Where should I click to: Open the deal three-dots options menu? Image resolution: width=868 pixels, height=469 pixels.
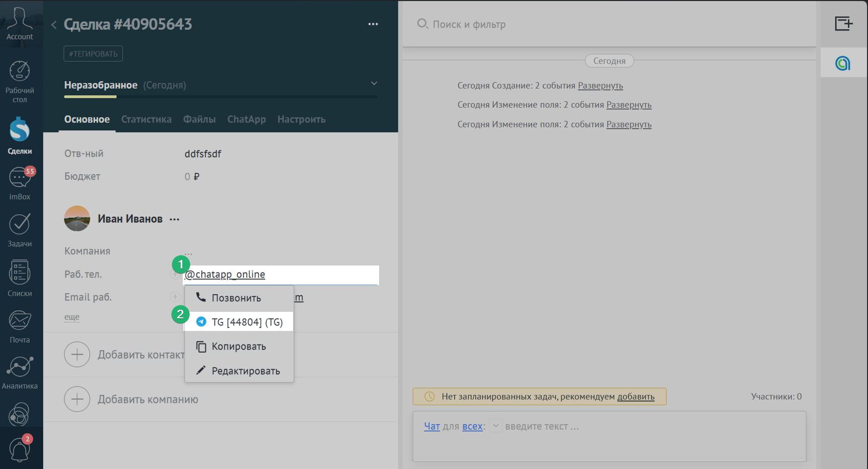(x=373, y=24)
